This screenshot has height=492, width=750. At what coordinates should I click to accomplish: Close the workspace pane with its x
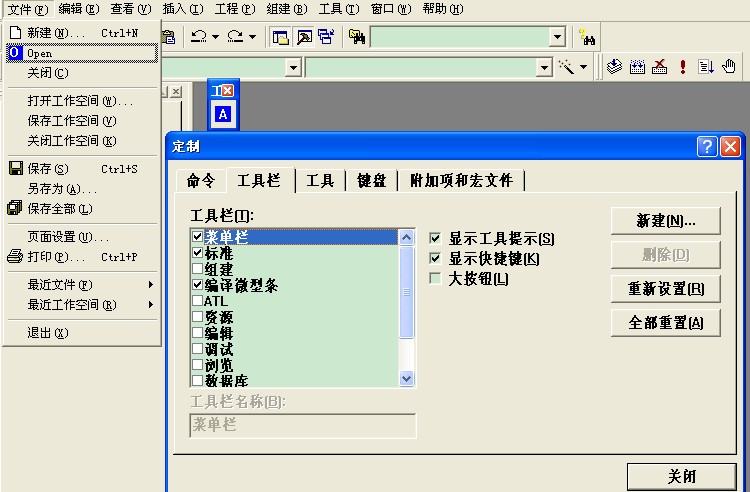coord(176,91)
